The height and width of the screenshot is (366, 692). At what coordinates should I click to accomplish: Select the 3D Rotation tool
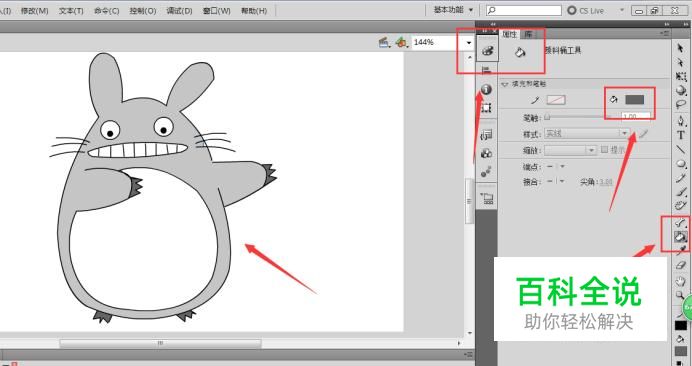point(681,91)
